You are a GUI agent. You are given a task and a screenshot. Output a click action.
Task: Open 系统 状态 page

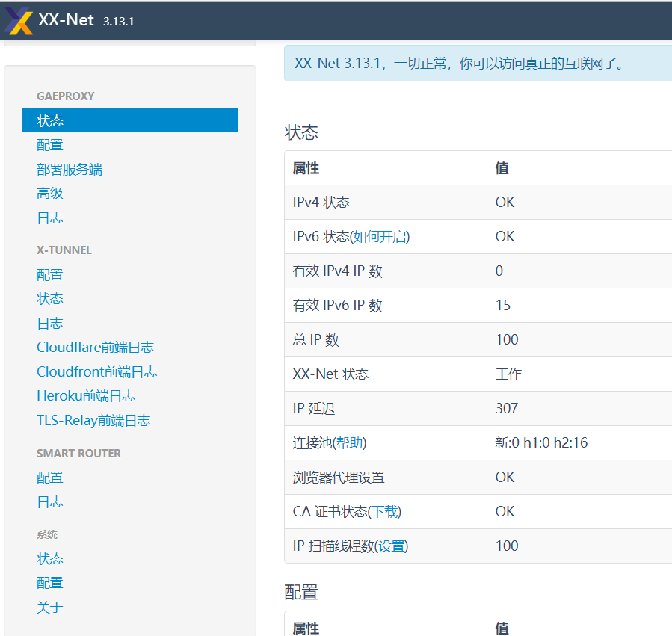(x=50, y=559)
